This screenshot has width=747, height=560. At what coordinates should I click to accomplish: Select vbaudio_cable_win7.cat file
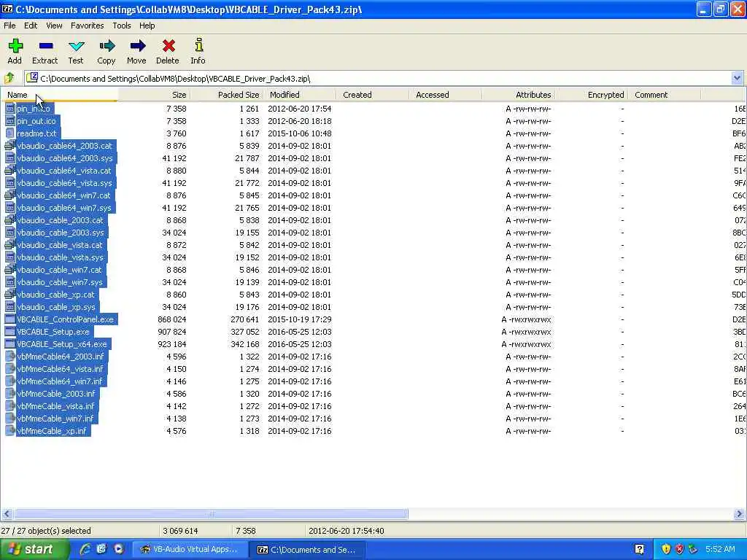point(59,270)
